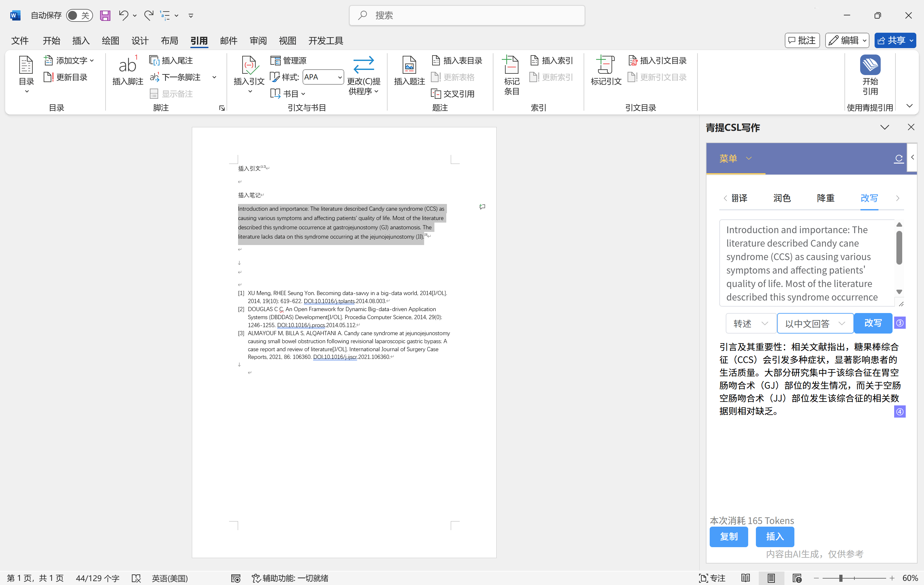Toggle the AutoSave (自动保存) switch
Image resolution: width=924 pixels, height=585 pixels.
coord(79,15)
